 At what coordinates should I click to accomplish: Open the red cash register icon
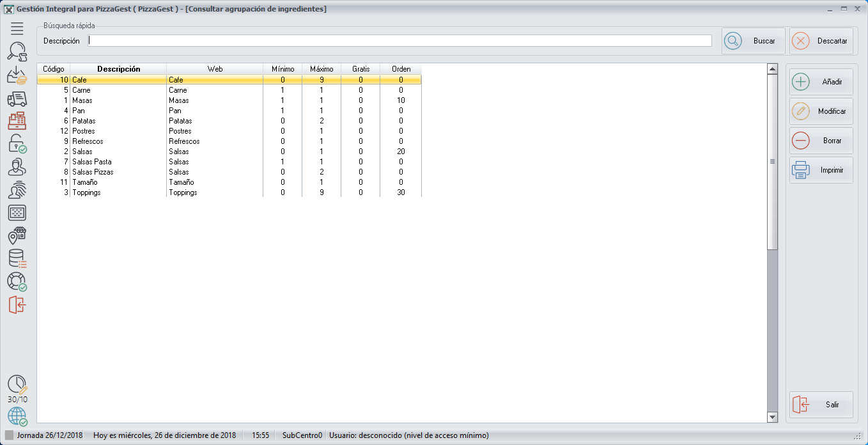click(17, 121)
